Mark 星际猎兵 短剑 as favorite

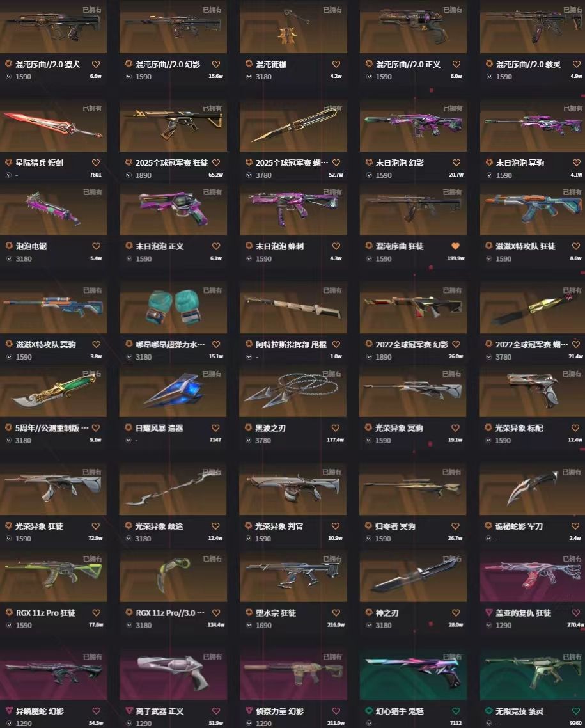click(x=95, y=162)
